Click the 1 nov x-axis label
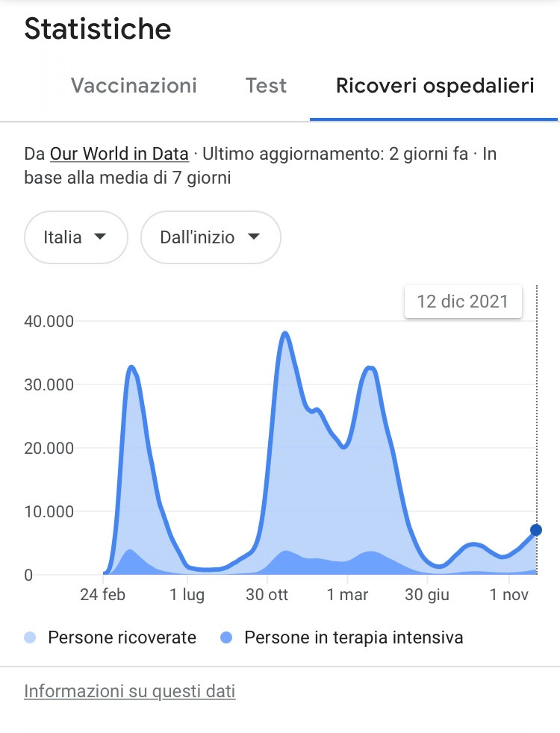 508,595
